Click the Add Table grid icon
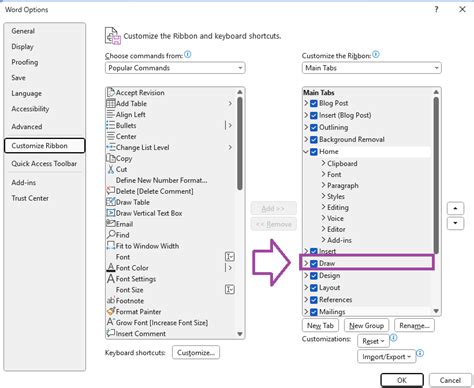Screen dimensions: 474x388 [x=111, y=103]
